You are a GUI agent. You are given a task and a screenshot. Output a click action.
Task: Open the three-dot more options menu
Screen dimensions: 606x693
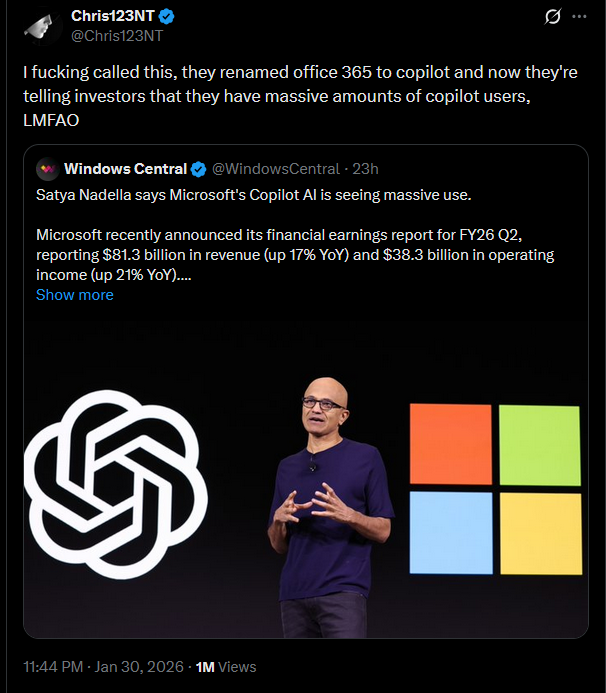579,17
